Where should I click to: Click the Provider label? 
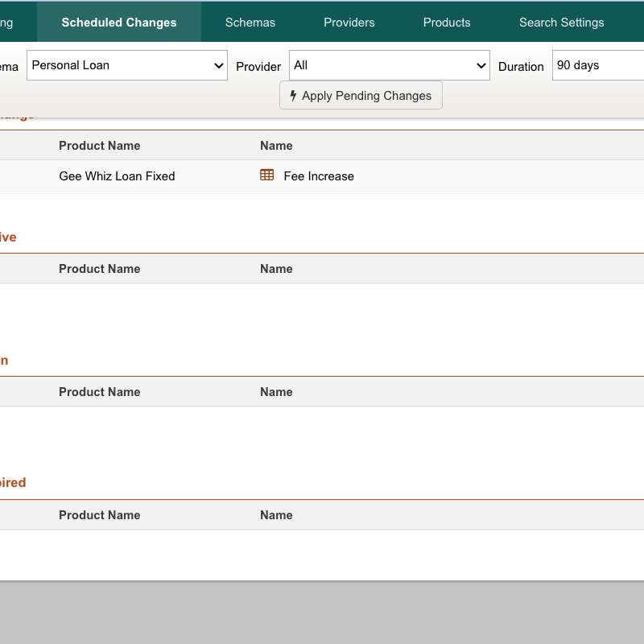pyautogui.click(x=258, y=67)
